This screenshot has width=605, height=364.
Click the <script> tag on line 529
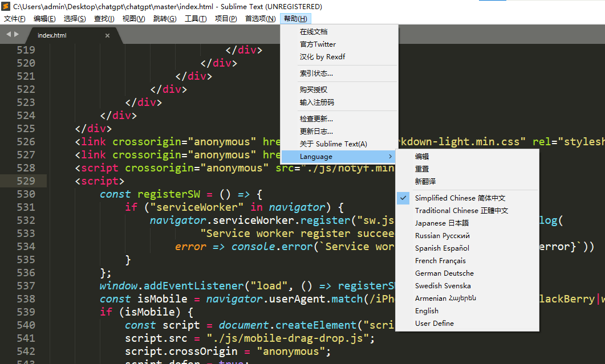pos(100,181)
